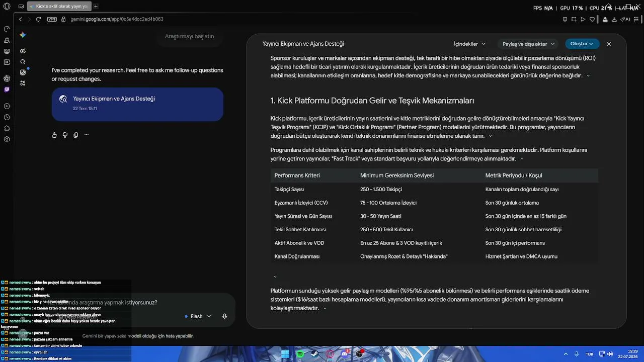Click the Performans Kriteri column header
Image resolution: width=644 pixels, height=362 pixels.
297,175
